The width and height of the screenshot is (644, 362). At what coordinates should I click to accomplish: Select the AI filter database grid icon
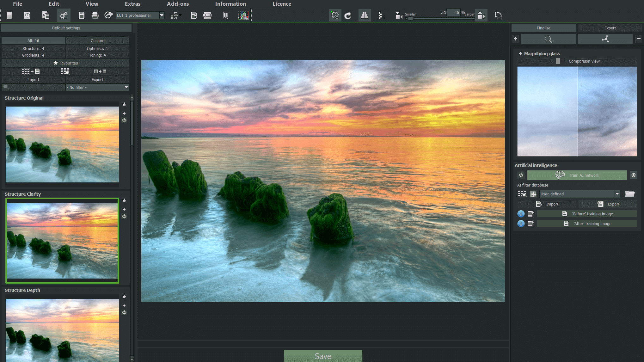[x=522, y=193]
